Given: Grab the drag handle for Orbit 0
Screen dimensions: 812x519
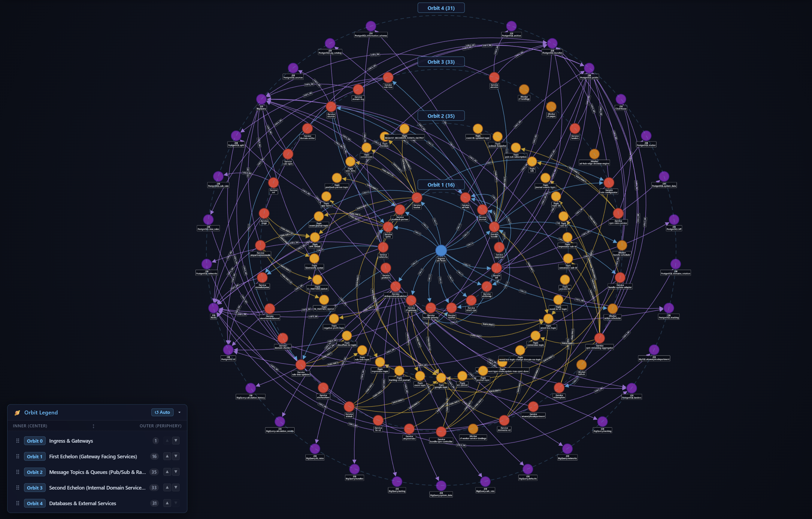Looking at the screenshot, I should point(17,441).
